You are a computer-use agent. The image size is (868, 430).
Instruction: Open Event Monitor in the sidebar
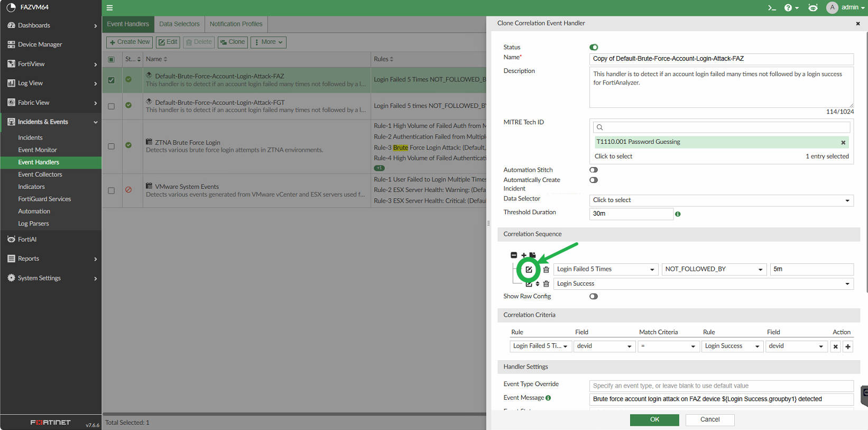click(x=38, y=150)
